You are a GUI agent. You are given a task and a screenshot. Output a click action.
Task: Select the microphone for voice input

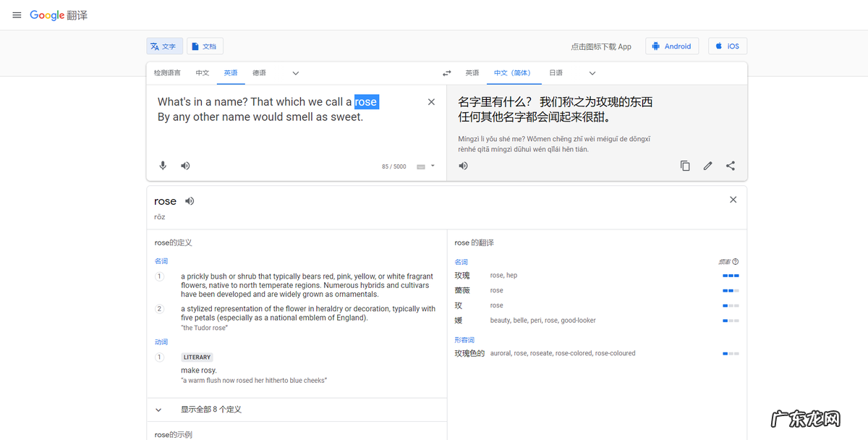pos(163,165)
